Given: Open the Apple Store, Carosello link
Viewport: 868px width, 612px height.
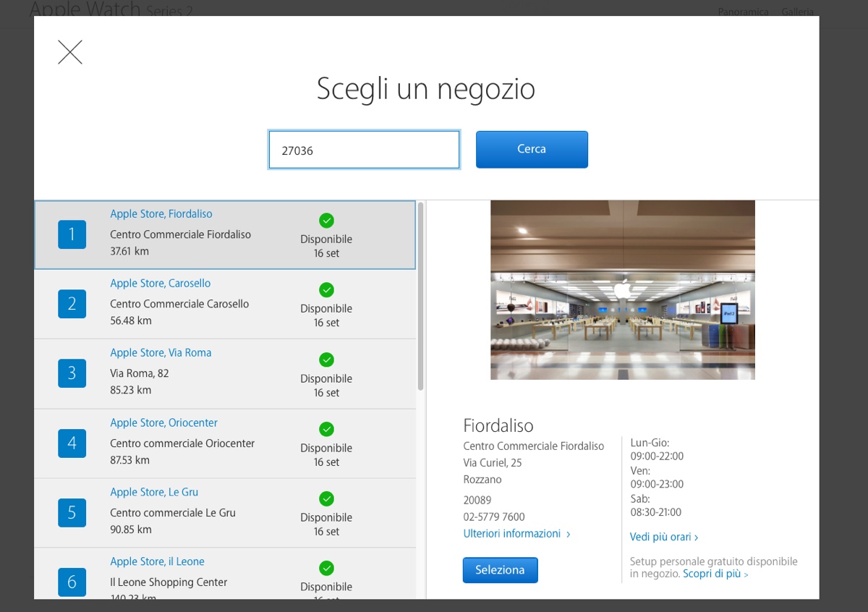Looking at the screenshot, I should [x=161, y=284].
